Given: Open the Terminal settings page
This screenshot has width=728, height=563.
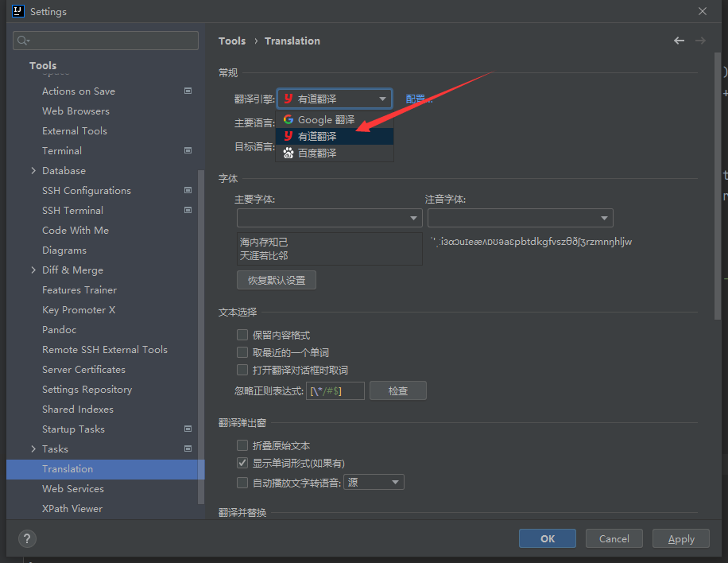Looking at the screenshot, I should pyautogui.click(x=62, y=150).
